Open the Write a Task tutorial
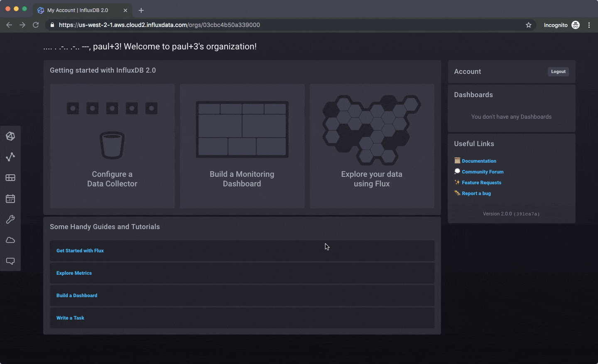 [70, 318]
